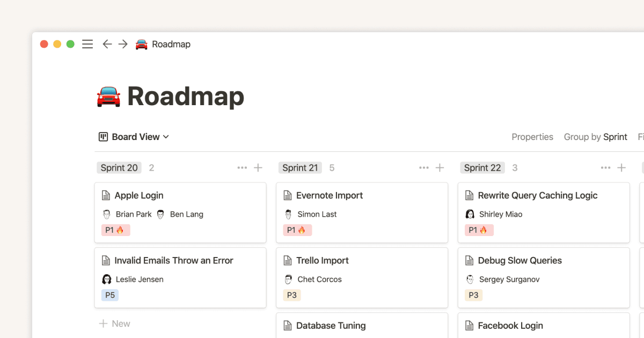Image resolution: width=644 pixels, height=338 pixels.
Task: Click Chet Corcos's avatar on Trello Import
Action: [x=287, y=279]
